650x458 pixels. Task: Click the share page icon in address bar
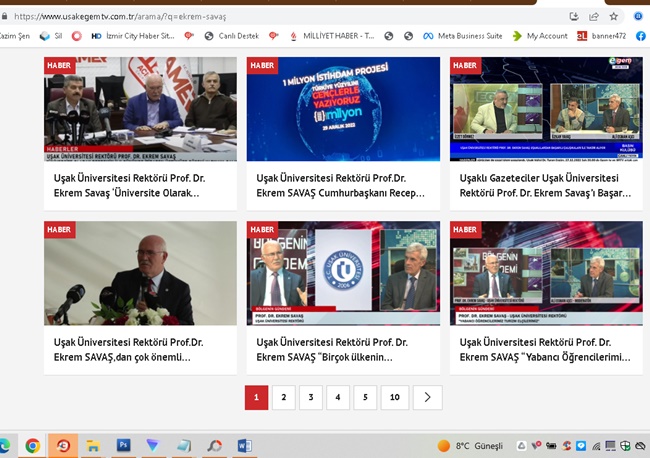(594, 17)
